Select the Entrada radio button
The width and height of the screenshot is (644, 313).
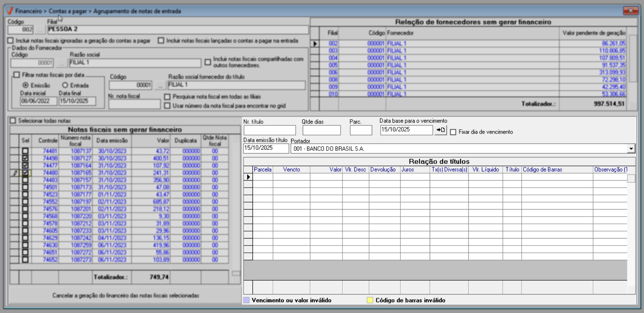[x=65, y=85]
